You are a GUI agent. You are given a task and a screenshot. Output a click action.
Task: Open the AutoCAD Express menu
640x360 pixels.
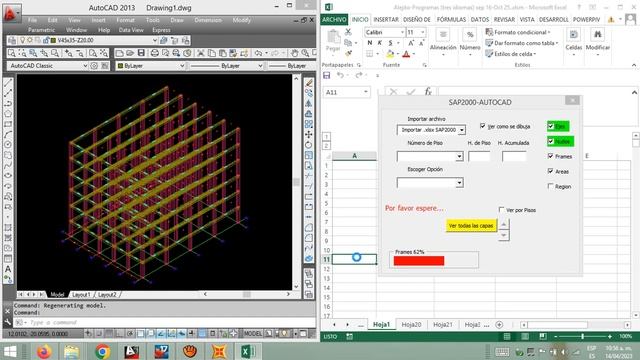161,30
